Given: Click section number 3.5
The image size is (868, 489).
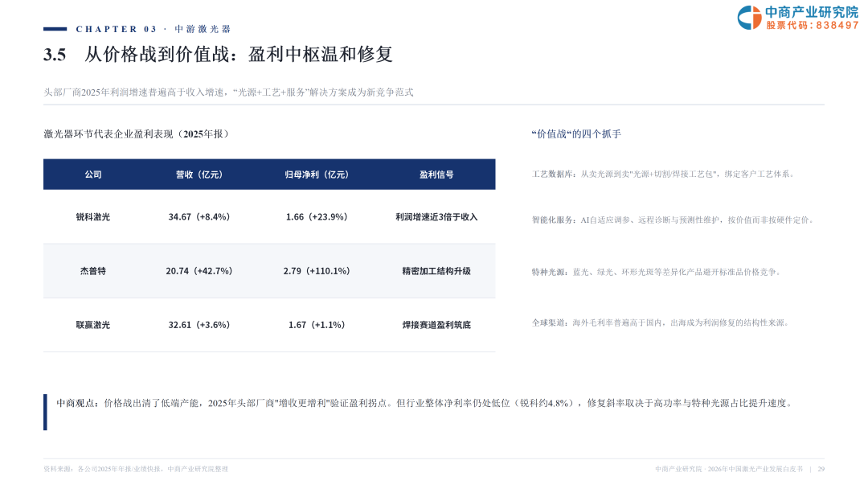Looking at the screenshot, I should coord(55,55).
